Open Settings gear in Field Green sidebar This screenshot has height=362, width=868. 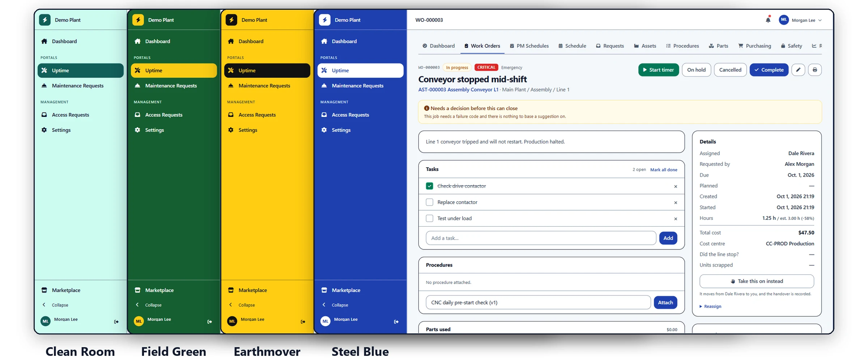137,130
